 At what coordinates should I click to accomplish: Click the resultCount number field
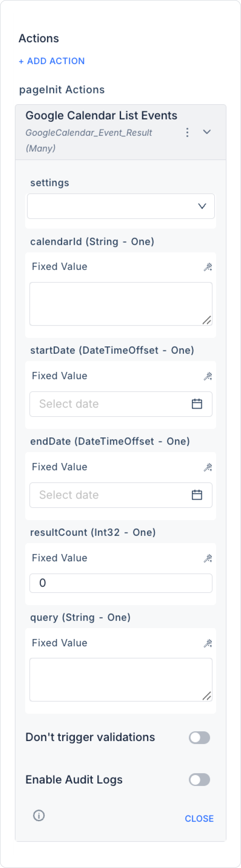click(121, 583)
